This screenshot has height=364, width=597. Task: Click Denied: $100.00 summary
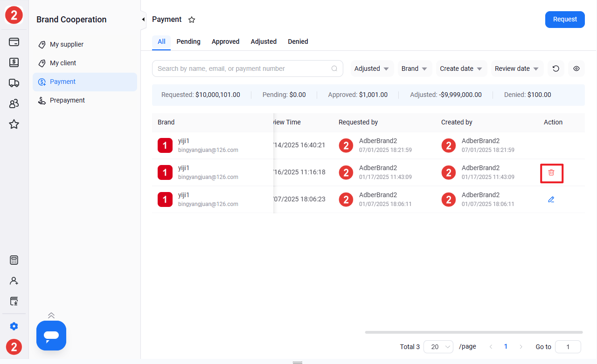click(x=528, y=95)
